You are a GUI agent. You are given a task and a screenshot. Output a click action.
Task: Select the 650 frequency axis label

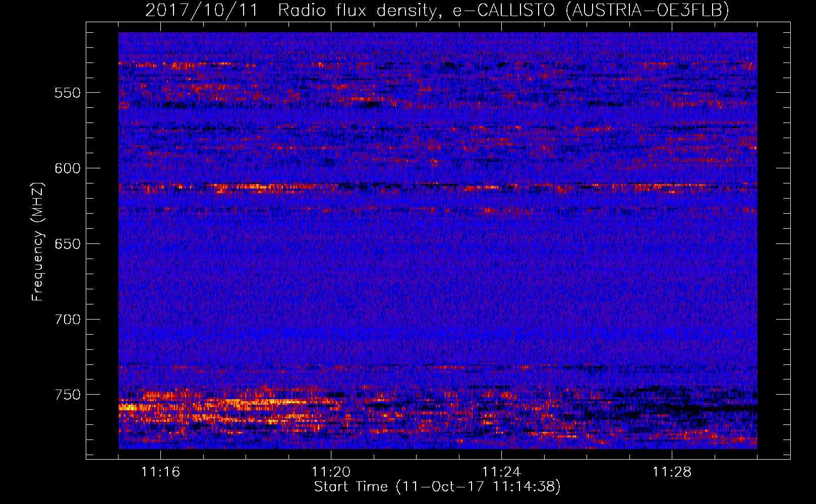click(x=67, y=244)
